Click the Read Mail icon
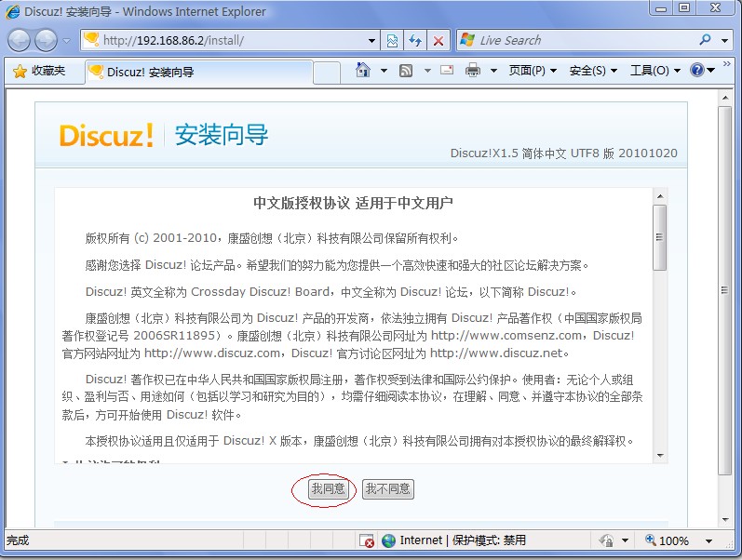Screen dimensions: 742x560 [x=447, y=70]
